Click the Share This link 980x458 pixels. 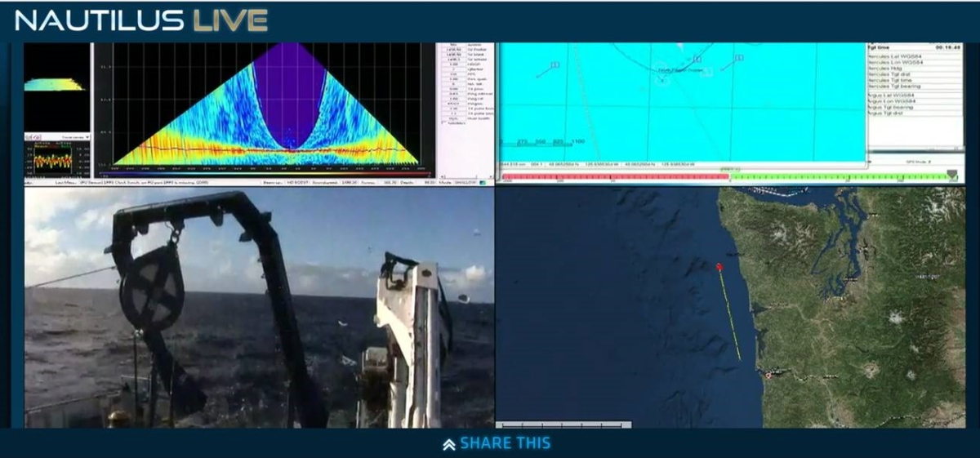505,444
